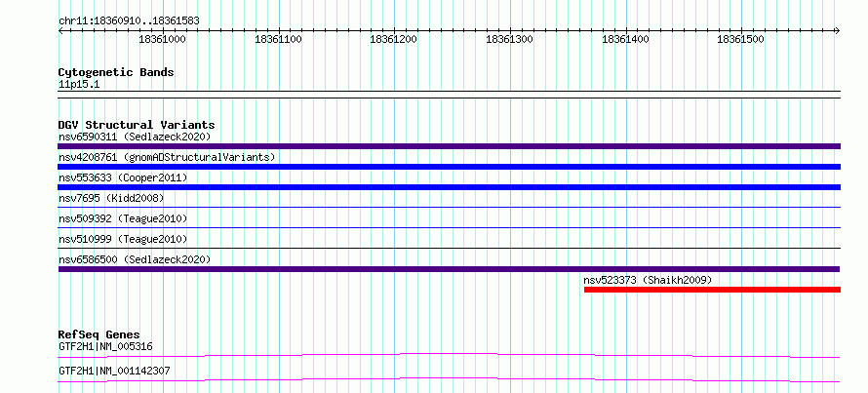Image resolution: width=868 pixels, height=393 pixels.
Task: Open GTF2H1|NM_001142307 gene label
Action: click(x=114, y=371)
